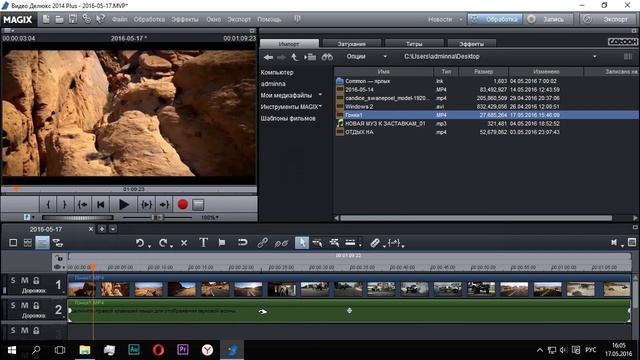
Task: Adjust the preview zoom slider
Action: tap(158, 218)
